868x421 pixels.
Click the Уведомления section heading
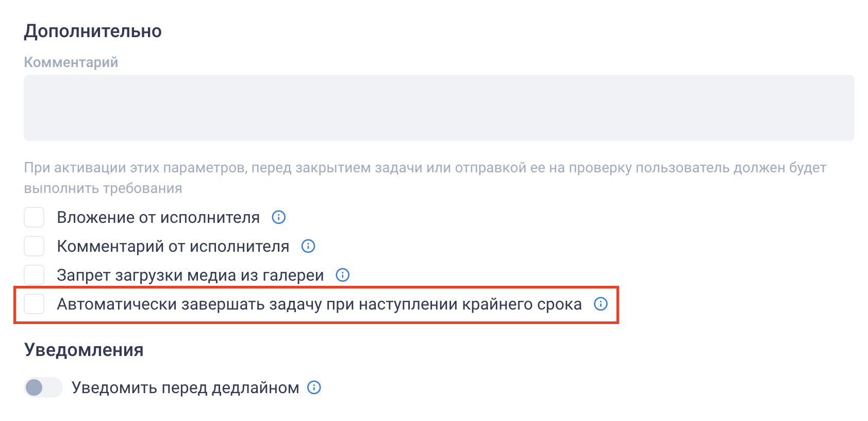pos(84,350)
